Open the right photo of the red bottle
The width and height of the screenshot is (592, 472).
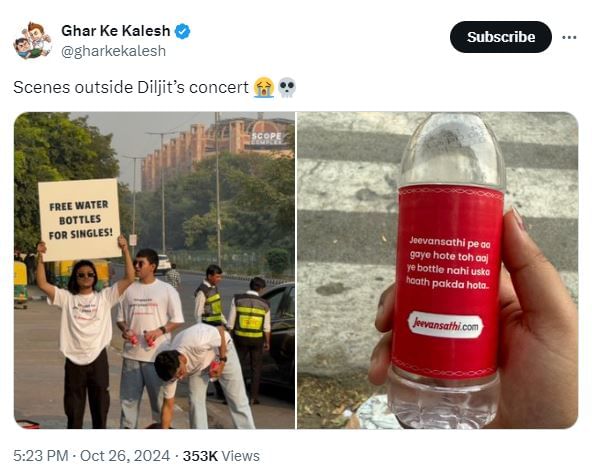(x=438, y=270)
